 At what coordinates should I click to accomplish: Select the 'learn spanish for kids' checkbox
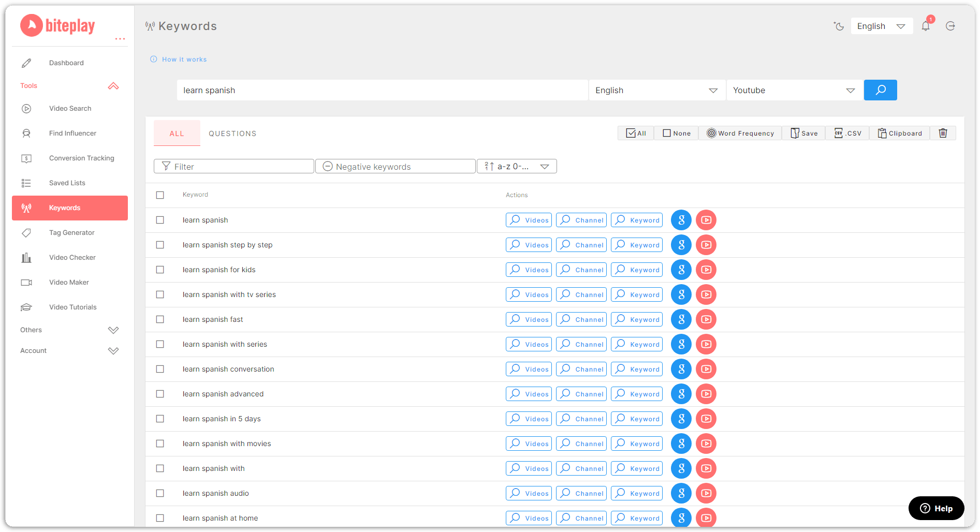coord(160,270)
